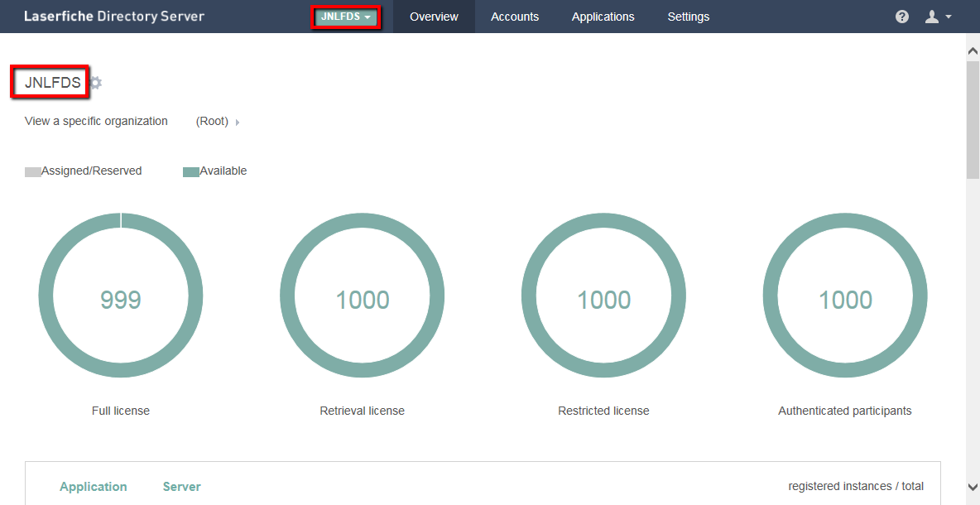Switch to the Overview tab
Image resolution: width=980 pixels, height=505 pixels.
click(x=434, y=17)
